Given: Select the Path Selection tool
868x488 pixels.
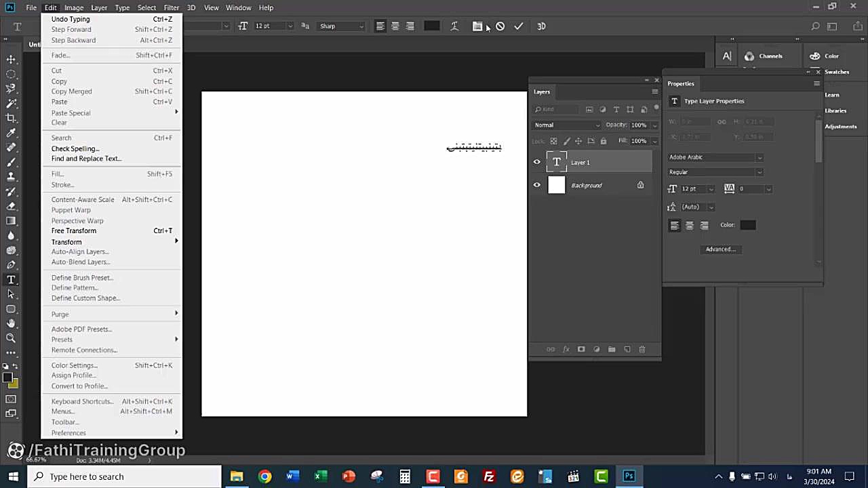Looking at the screenshot, I should tap(11, 294).
